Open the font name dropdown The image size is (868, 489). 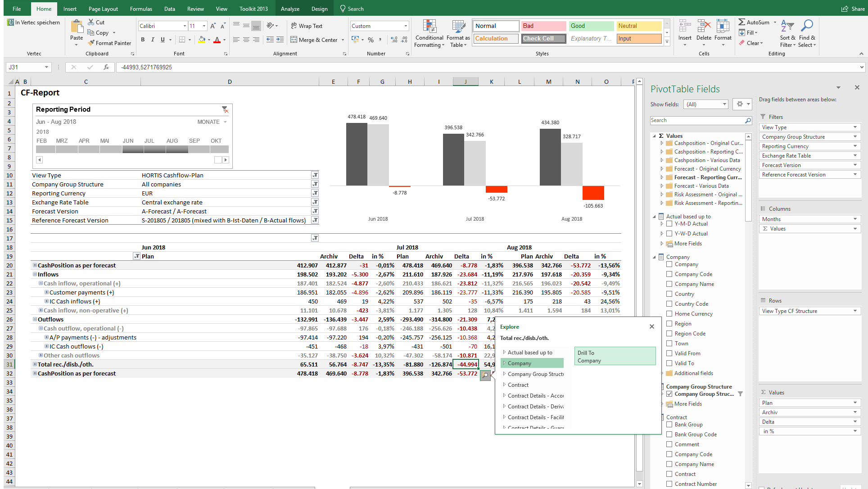(x=185, y=26)
